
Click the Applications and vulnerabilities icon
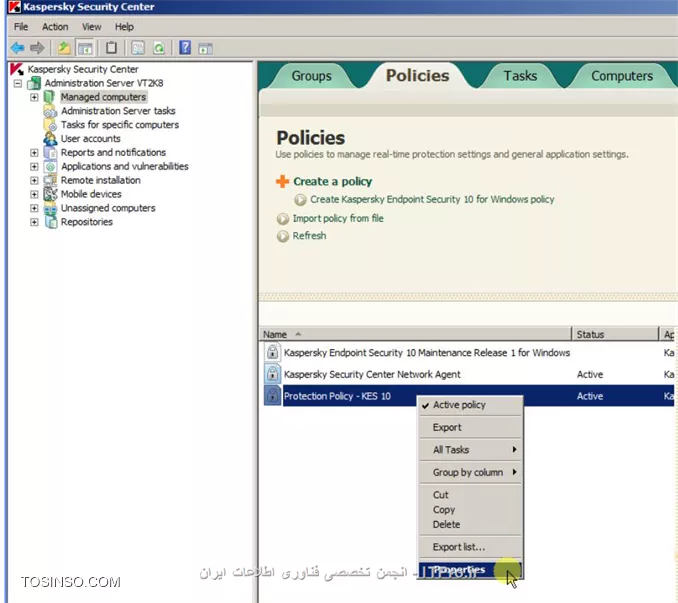point(50,166)
